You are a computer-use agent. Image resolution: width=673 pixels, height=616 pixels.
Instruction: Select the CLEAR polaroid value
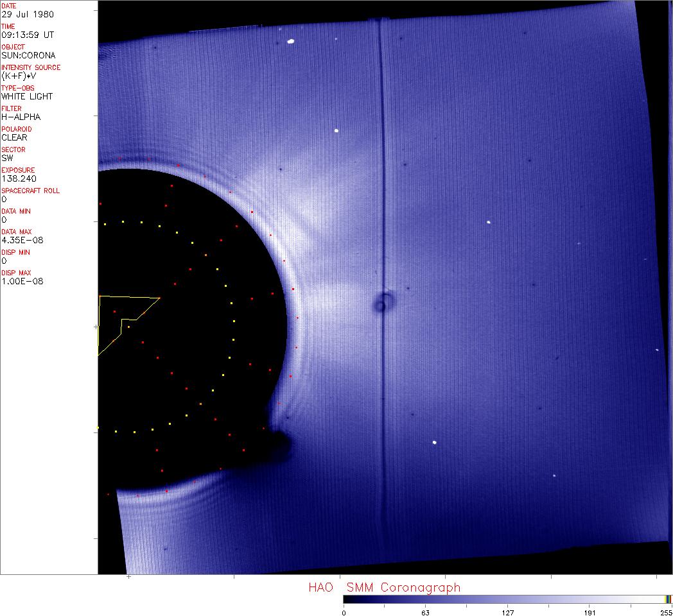click(14, 137)
